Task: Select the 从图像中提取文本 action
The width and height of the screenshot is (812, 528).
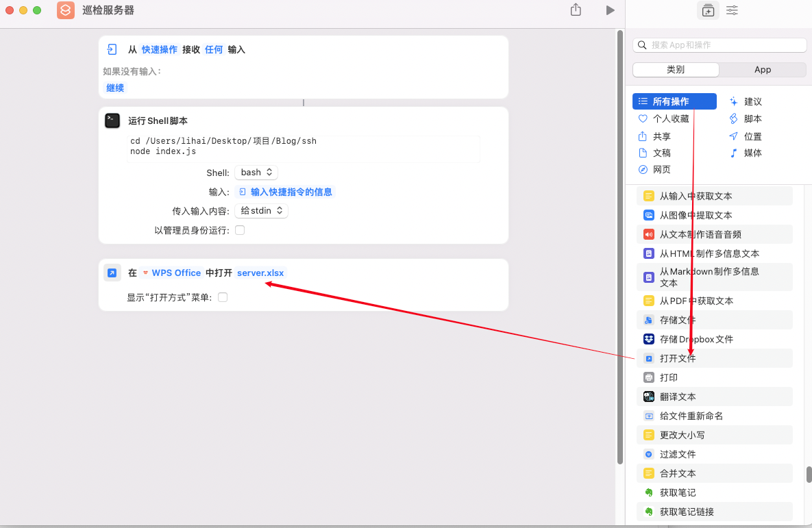Action: click(714, 215)
